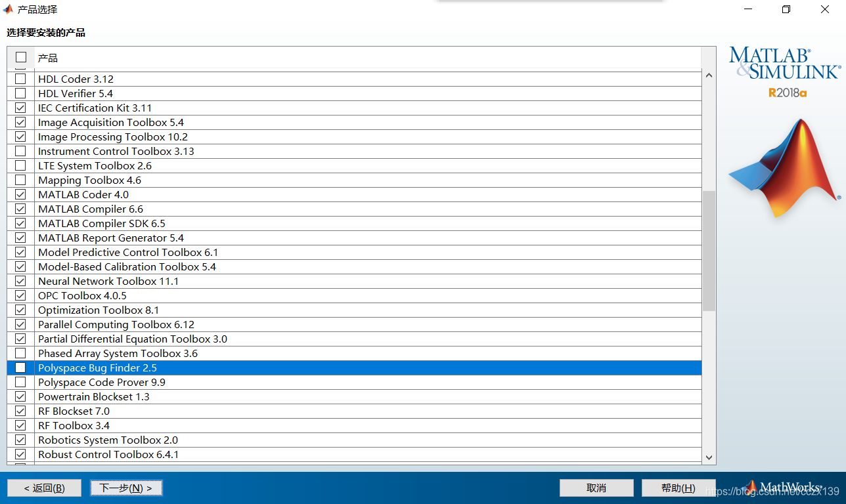
Task: Uncheck Optimization Toolbox 8.1 checkbox
Action: (20, 310)
